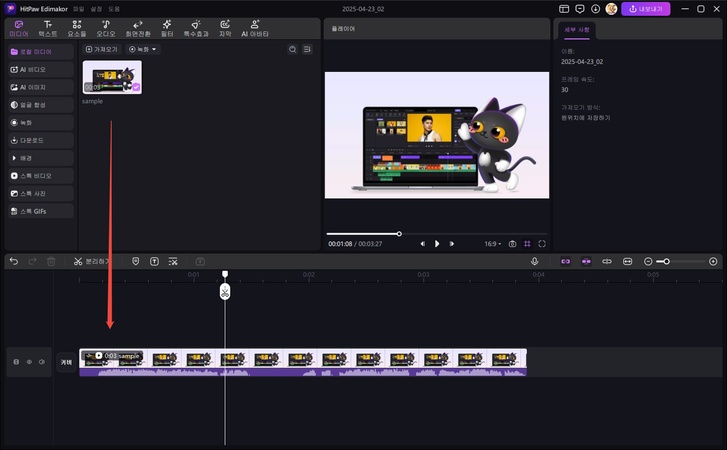This screenshot has height=450, width=727.
Task: Click the checkmark badge on sample thumbnail
Action: (x=136, y=87)
